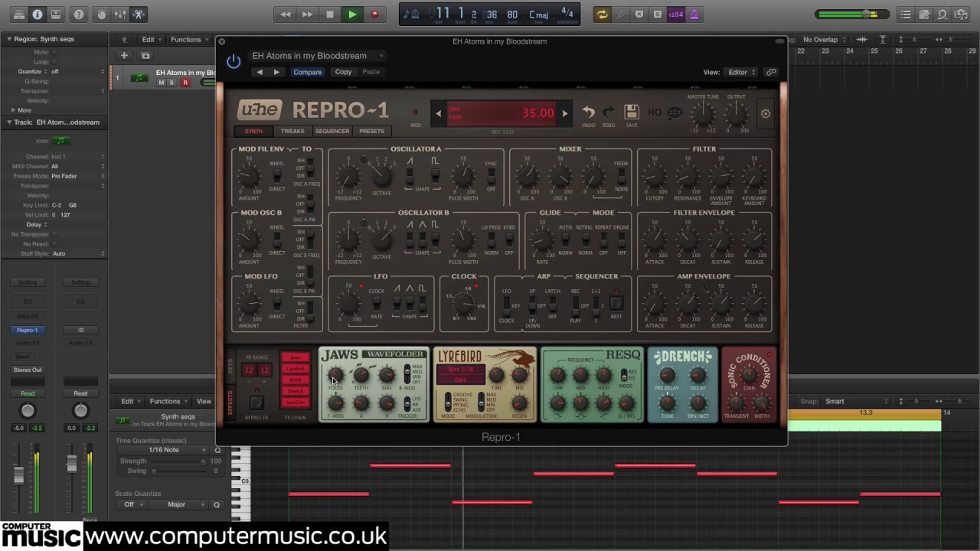980x551 pixels.
Task: Enable the tuner icon
Action: click(x=621, y=14)
